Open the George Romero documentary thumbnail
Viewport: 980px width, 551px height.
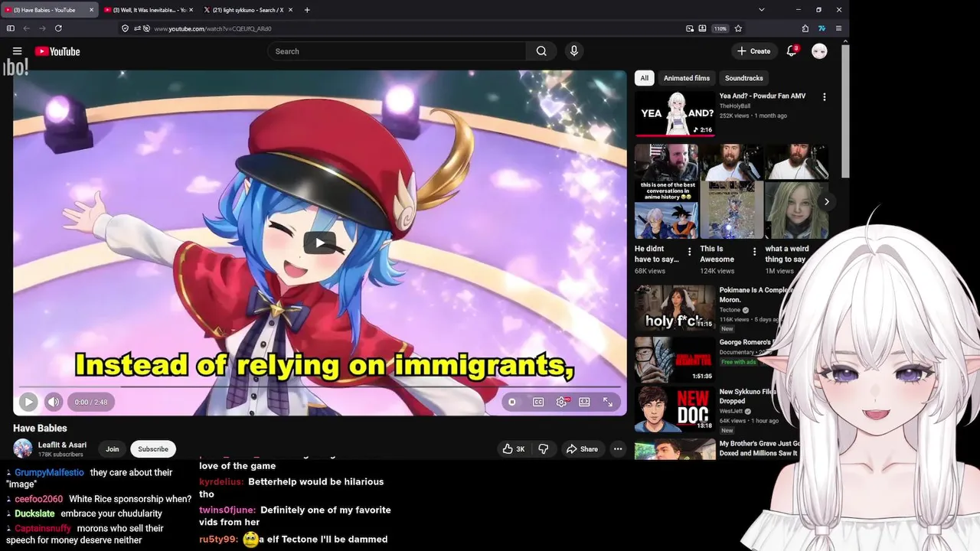click(x=675, y=360)
